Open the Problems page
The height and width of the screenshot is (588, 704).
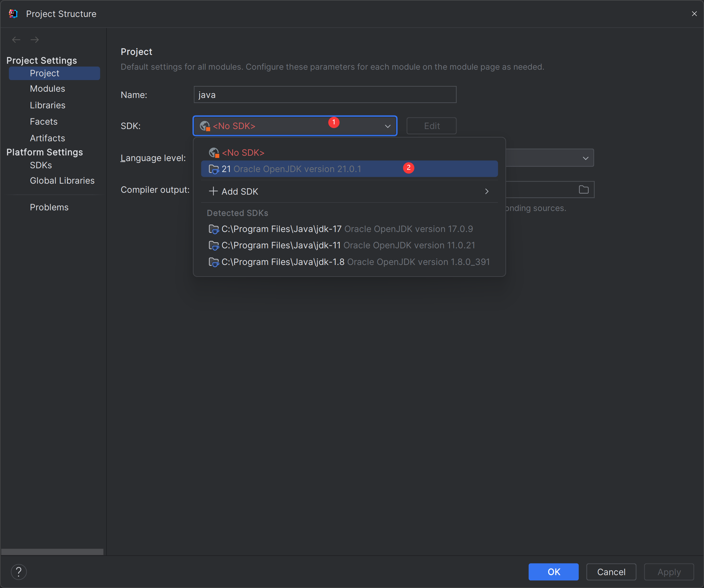click(x=49, y=208)
